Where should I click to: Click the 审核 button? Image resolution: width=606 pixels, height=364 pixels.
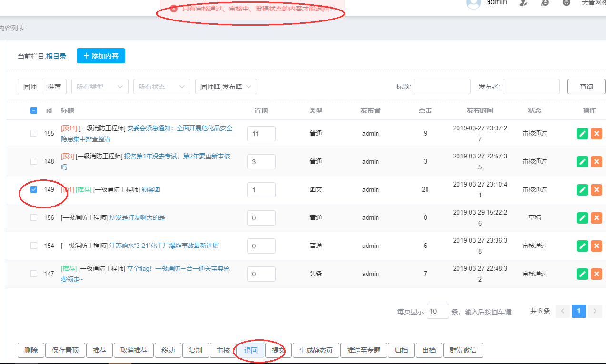coord(223,350)
